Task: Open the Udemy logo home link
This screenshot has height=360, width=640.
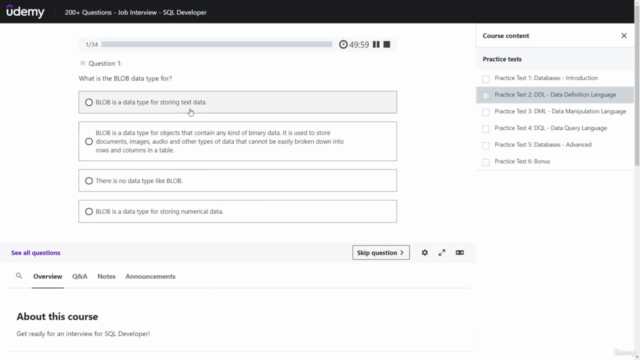Action: coord(25,11)
